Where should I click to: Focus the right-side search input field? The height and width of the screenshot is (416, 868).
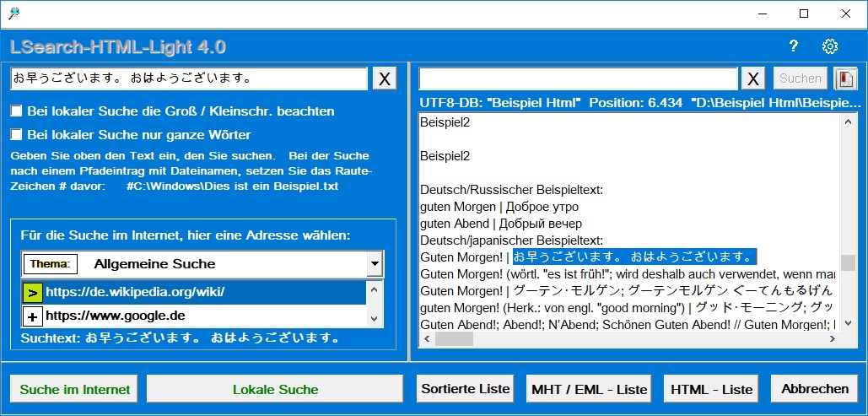pos(579,78)
